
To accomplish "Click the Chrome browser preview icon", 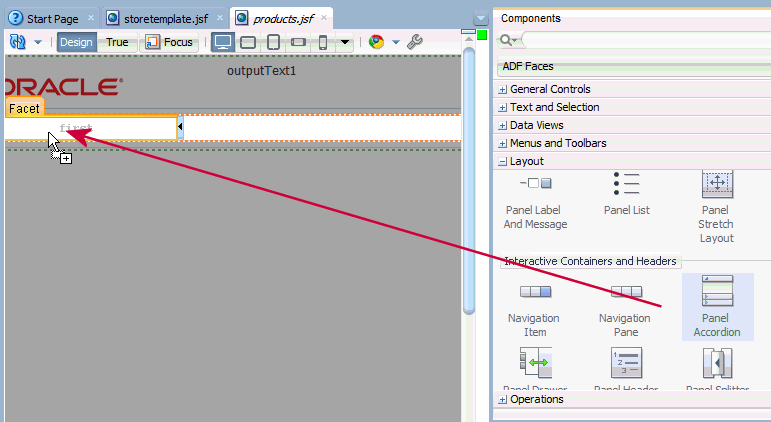I will click(x=376, y=42).
